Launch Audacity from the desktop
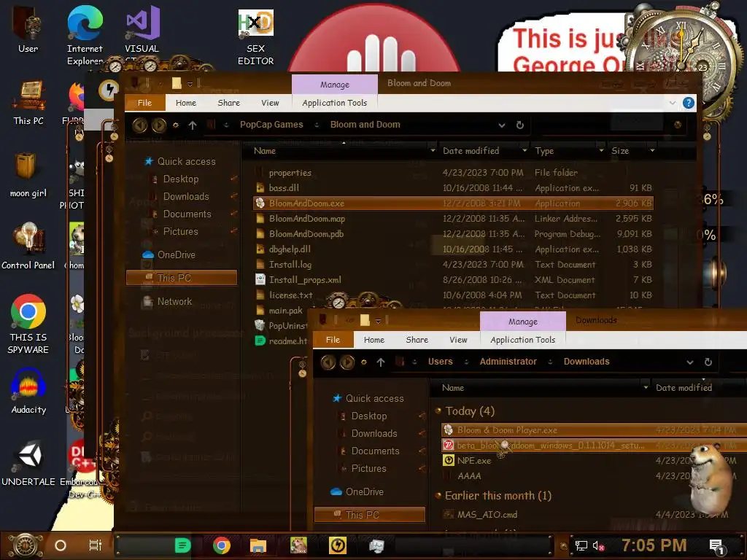 tap(28, 392)
